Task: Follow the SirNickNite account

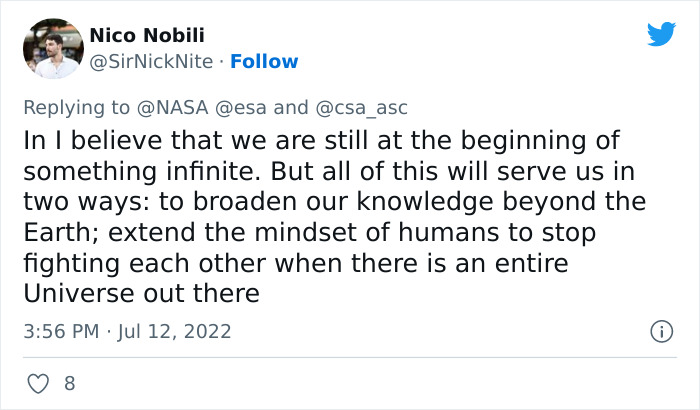Action: [x=264, y=61]
